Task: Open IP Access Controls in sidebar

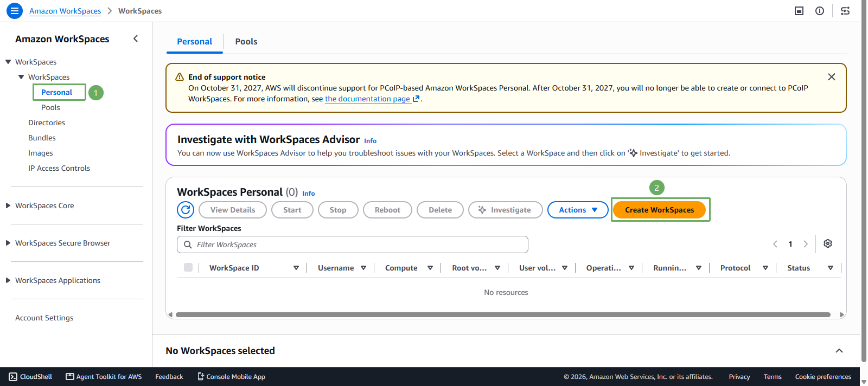Action: [x=59, y=168]
